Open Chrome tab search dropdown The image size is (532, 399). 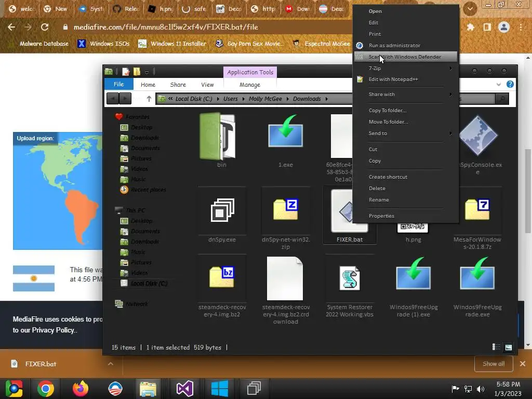click(x=470, y=9)
